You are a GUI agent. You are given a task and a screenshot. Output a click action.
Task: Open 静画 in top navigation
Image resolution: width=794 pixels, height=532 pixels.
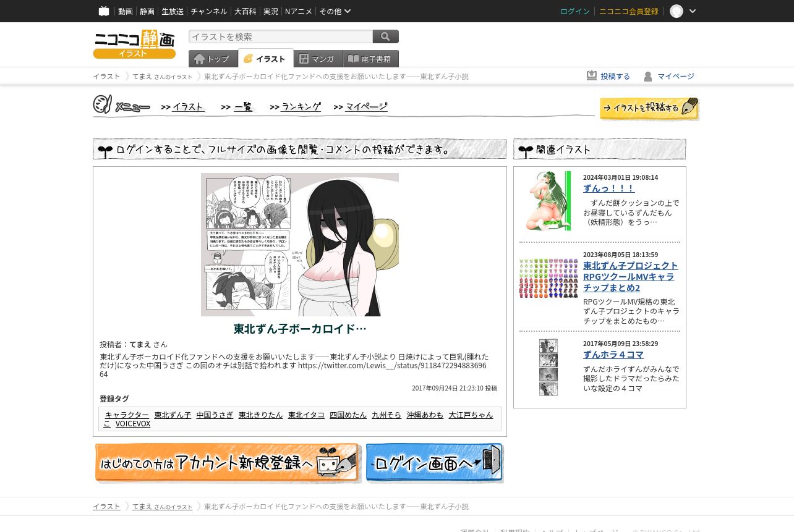[x=147, y=11]
